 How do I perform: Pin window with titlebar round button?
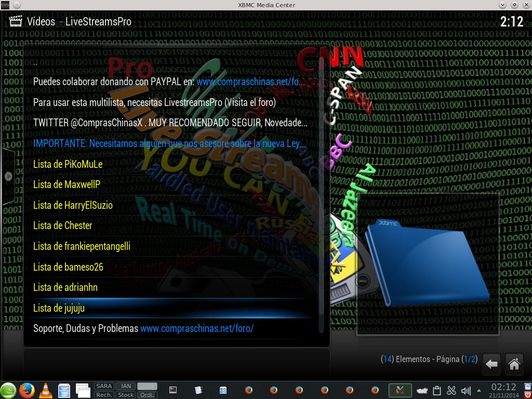point(17,5)
